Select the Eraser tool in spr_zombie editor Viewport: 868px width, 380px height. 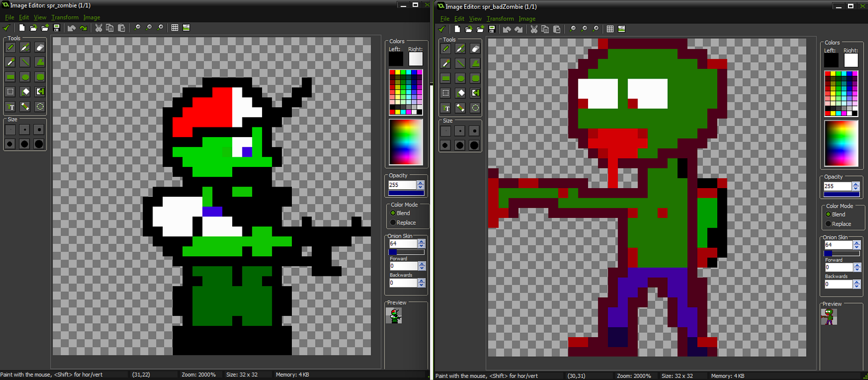click(40, 48)
